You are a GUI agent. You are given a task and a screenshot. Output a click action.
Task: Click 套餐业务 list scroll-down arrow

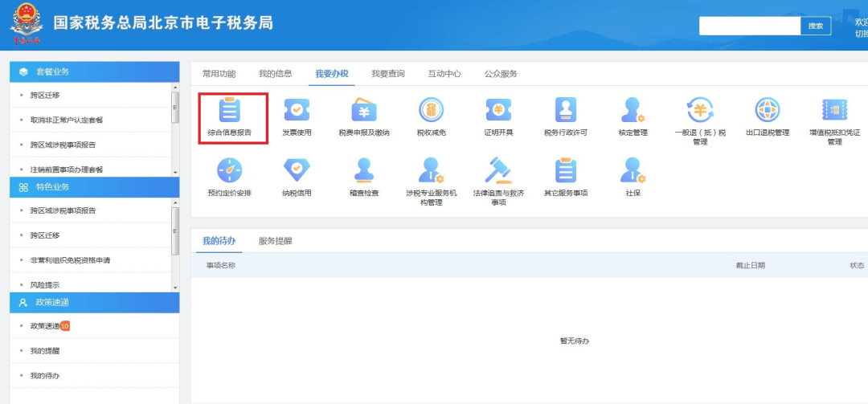pos(175,173)
